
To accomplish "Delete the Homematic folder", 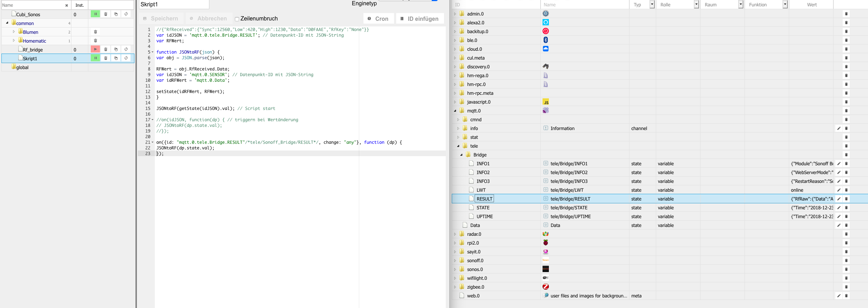I will tap(95, 41).
